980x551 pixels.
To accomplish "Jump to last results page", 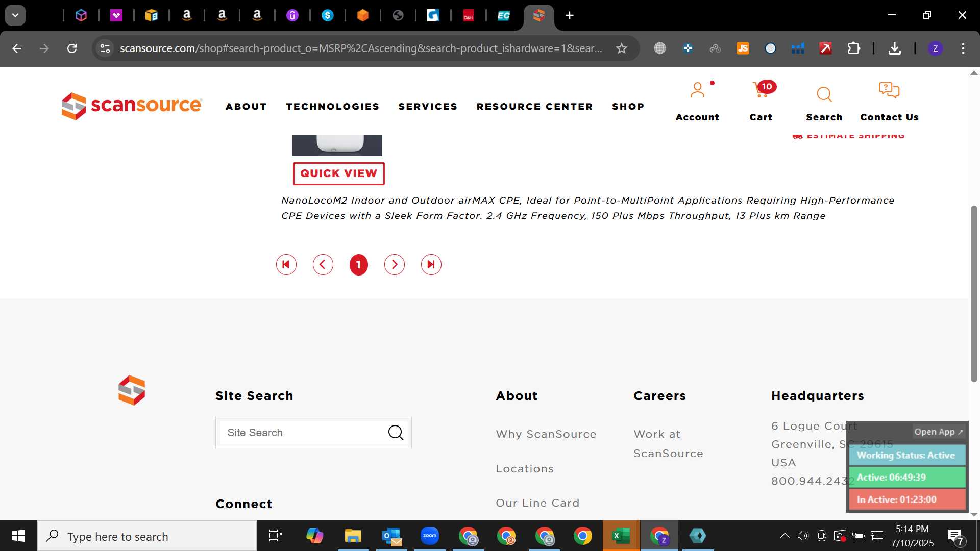I will click(x=431, y=264).
